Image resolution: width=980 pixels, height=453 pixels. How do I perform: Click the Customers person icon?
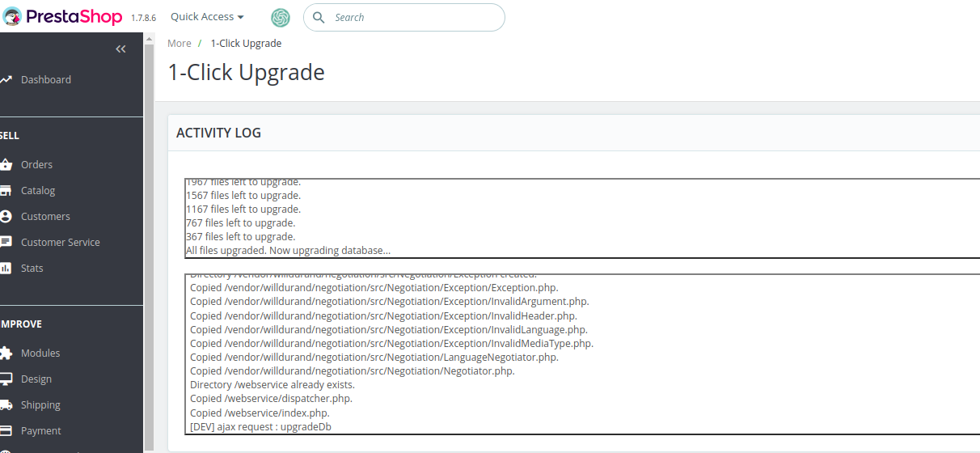(x=6, y=216)
